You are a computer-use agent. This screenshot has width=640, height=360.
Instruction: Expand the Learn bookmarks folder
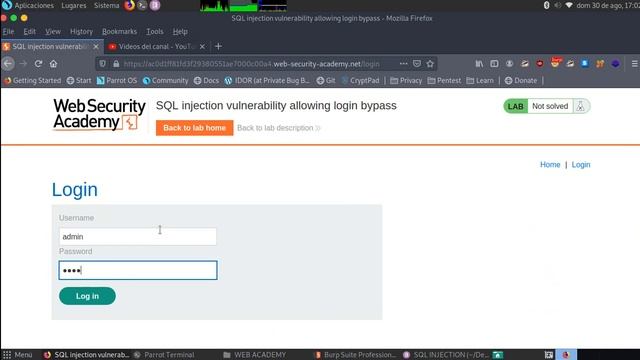tap(480, 81)
